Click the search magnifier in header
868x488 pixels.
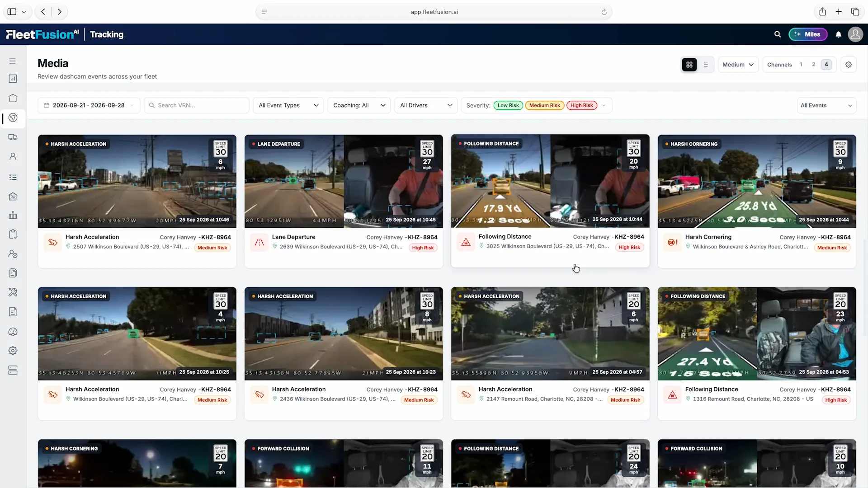778,34
